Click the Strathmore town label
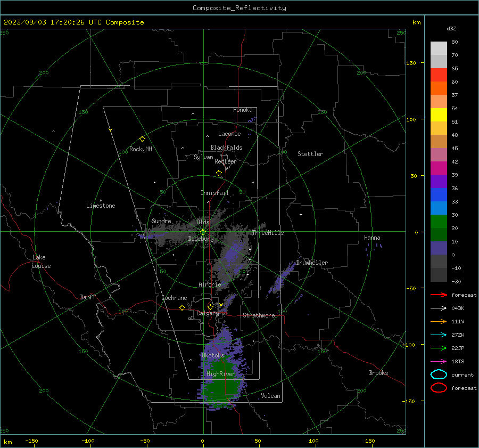The image size is (479, 448). click(259, 315)
